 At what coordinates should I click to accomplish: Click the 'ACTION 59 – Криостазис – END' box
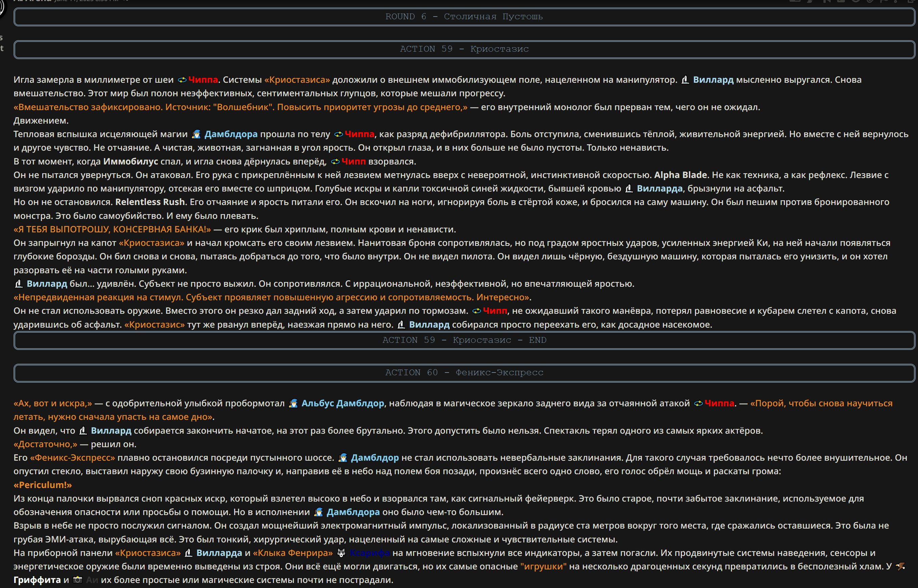tap(464, 340)
